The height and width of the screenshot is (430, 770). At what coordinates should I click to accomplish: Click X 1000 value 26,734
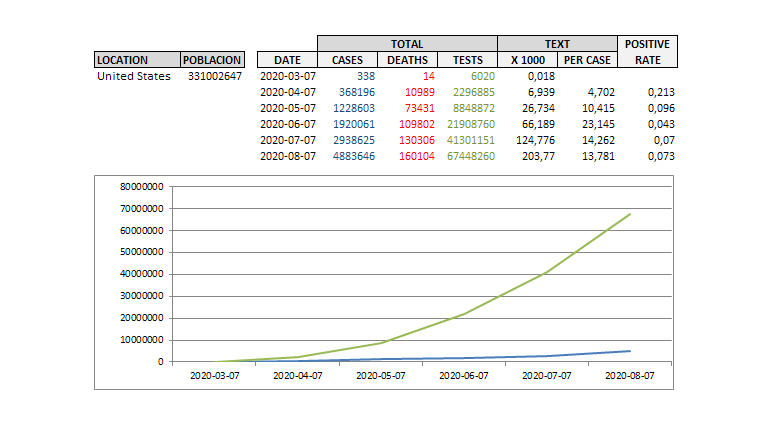coord(538,108)
